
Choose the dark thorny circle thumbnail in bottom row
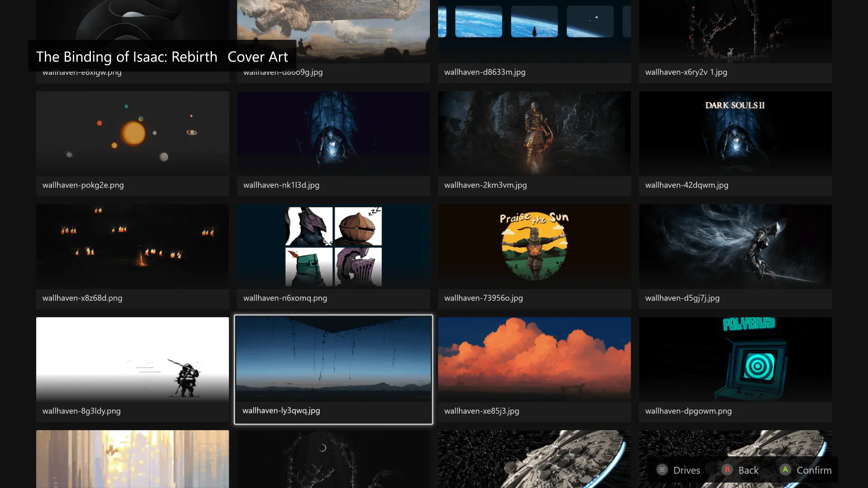click(x=333, y=459)
